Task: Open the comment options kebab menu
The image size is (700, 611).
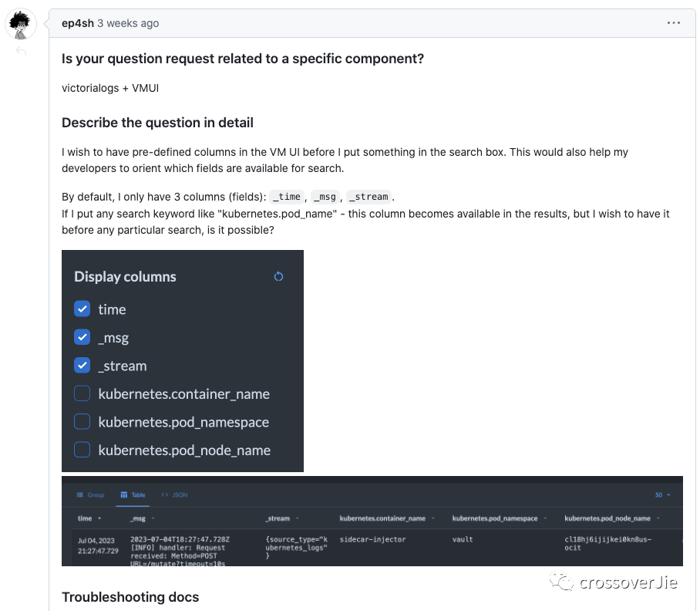Action: tap(674, 23)
